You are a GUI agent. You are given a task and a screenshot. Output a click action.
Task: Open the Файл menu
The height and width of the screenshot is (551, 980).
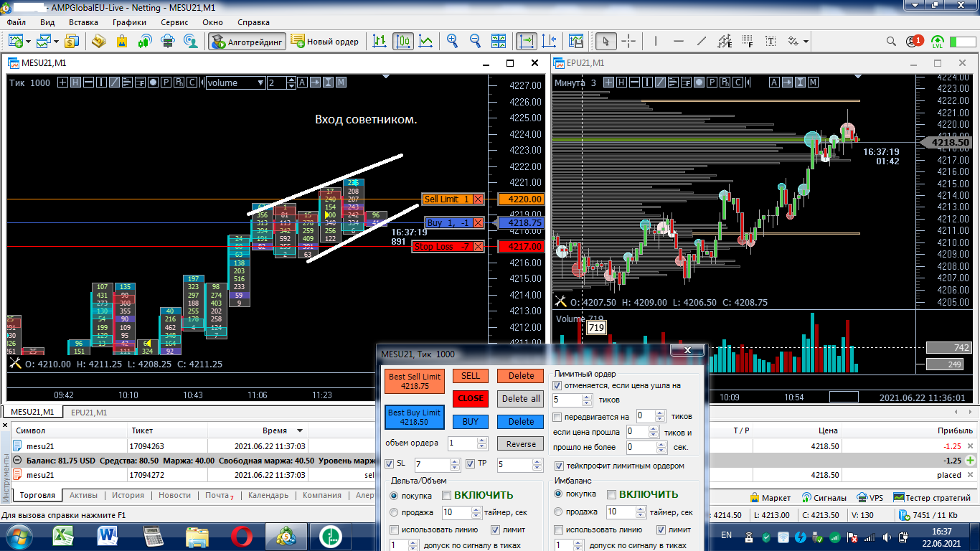click(17, 22)
